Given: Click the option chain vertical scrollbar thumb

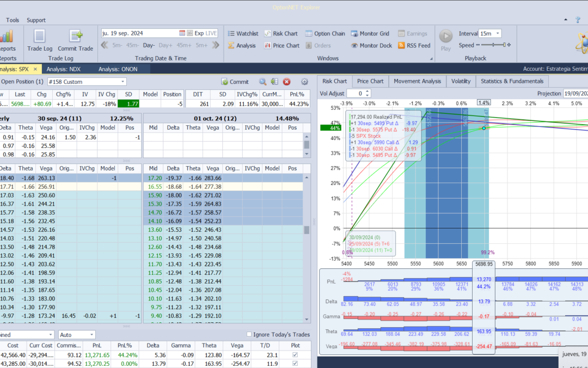Looking at the screenshot, I should coord(307,230).
